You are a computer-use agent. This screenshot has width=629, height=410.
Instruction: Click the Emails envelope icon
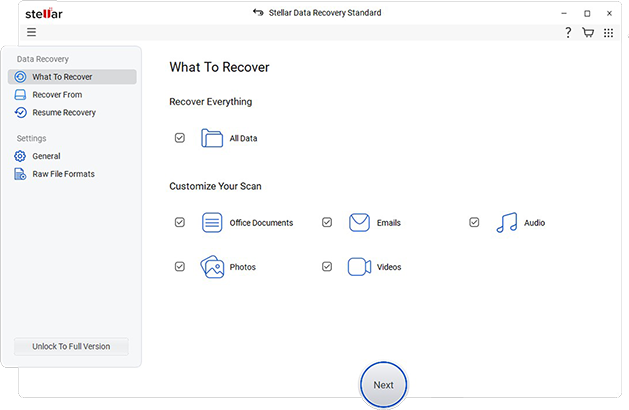[x=360, y=223]
